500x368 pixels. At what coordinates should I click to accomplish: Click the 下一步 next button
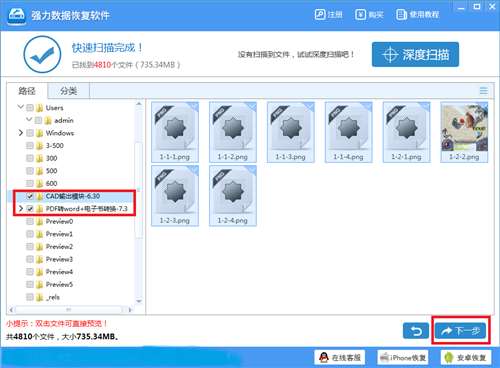461,331
